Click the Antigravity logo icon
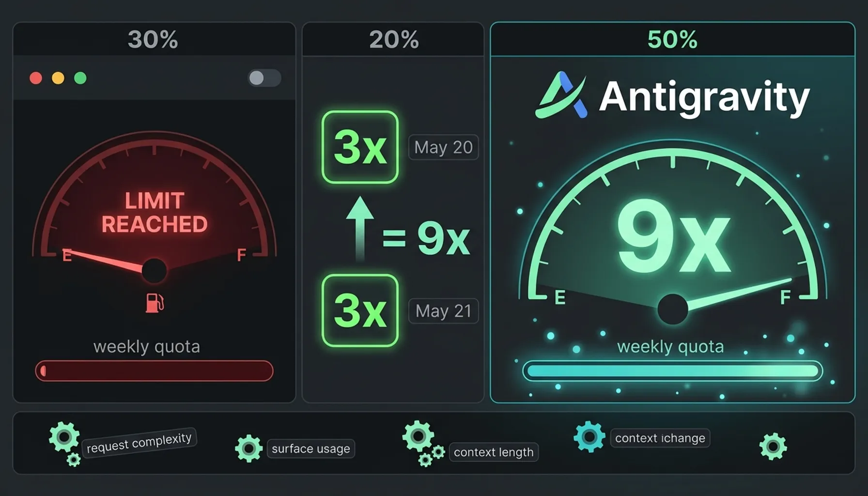This screenshot has width=868, height=496. click(562, 95)
